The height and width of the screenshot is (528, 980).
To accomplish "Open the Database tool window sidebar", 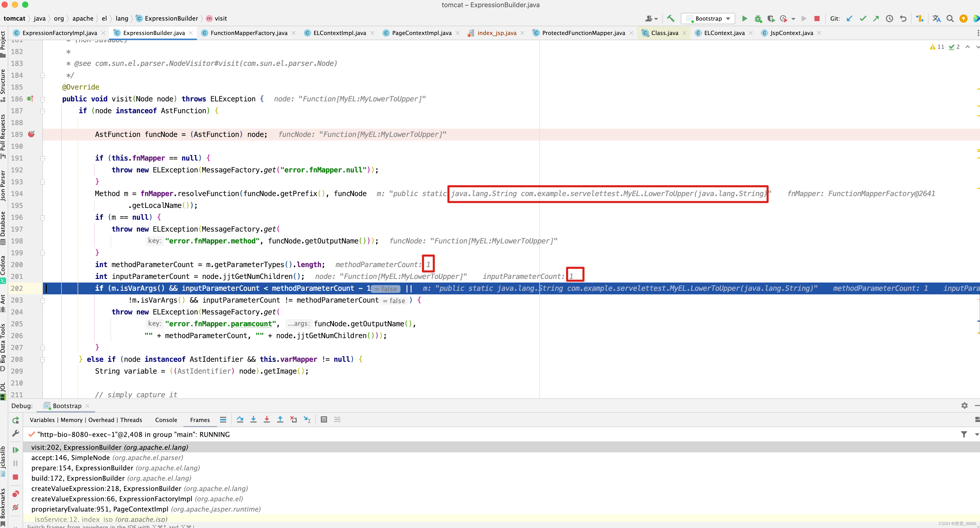I will pyautogui.click(x=3, y=228).
